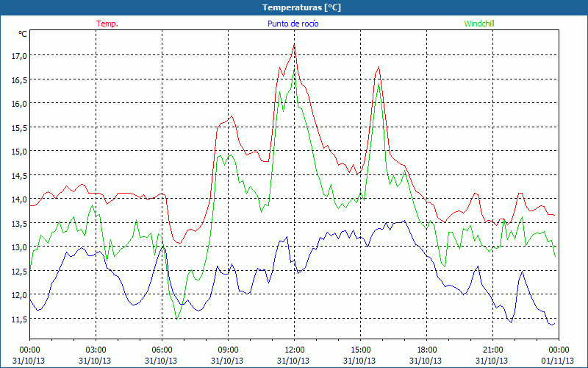Screen dimensions: 588x368
Task: Click the 17,0 y-axis value label
Action: tap(18, 55)
